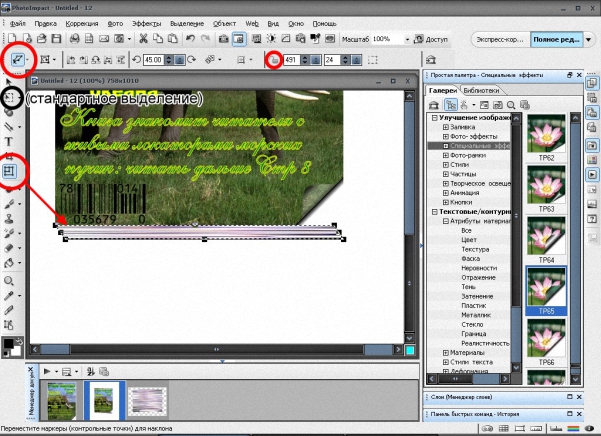Click the brightness/sun adjustment icon
This screenshot has height=436, width=601.
(x=271, y=39)
